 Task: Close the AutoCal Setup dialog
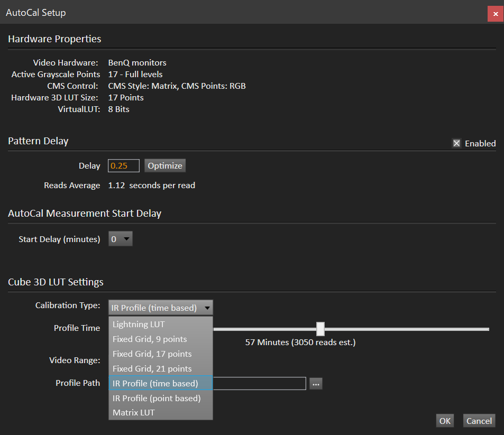coord(496,14)
